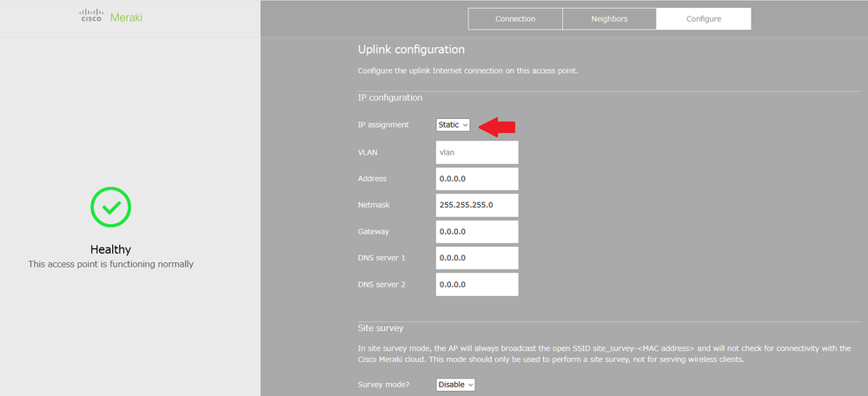This screenshot has height=396, width=868.
Task: Select the Gateway input field
Action: point(477,232)
